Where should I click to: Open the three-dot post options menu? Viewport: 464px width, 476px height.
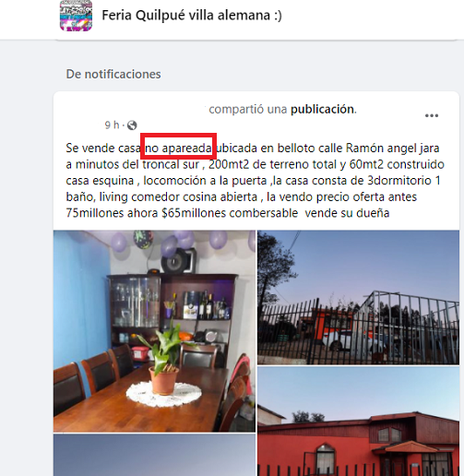pyautogui.click(x=432, y=115)
